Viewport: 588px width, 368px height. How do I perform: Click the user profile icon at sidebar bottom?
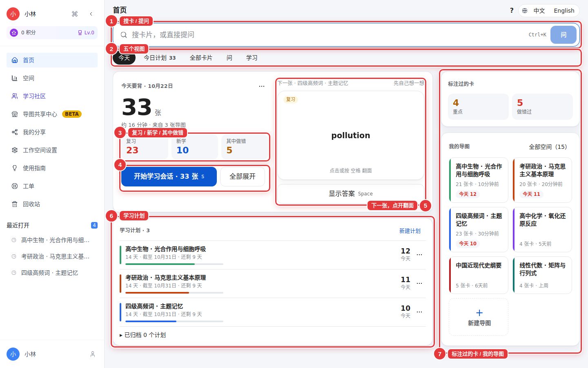93,354
